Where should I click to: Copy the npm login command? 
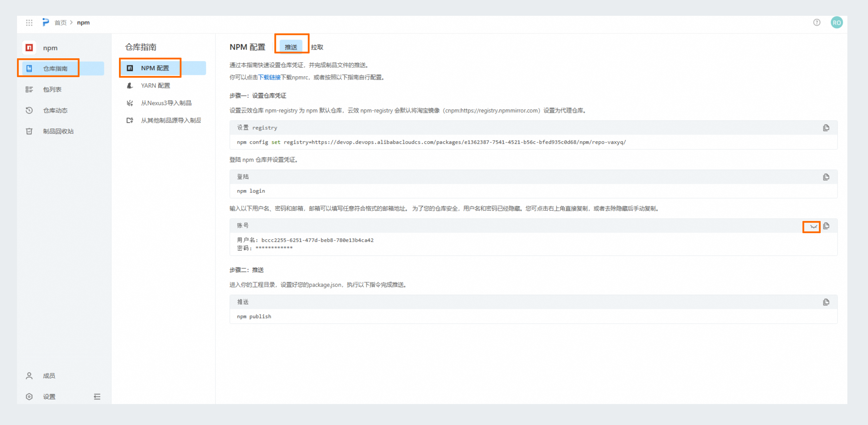coord(826,177)
